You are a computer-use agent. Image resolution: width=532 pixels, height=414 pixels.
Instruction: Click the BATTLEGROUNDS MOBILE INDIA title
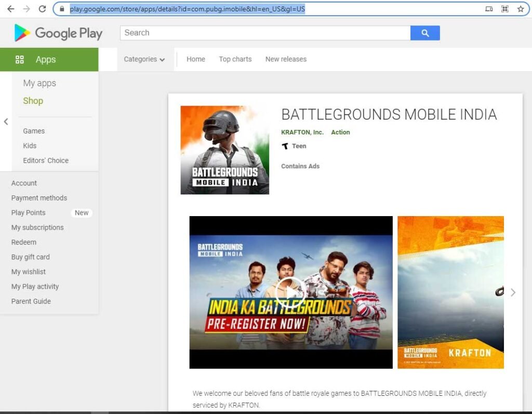pos(389,115)
